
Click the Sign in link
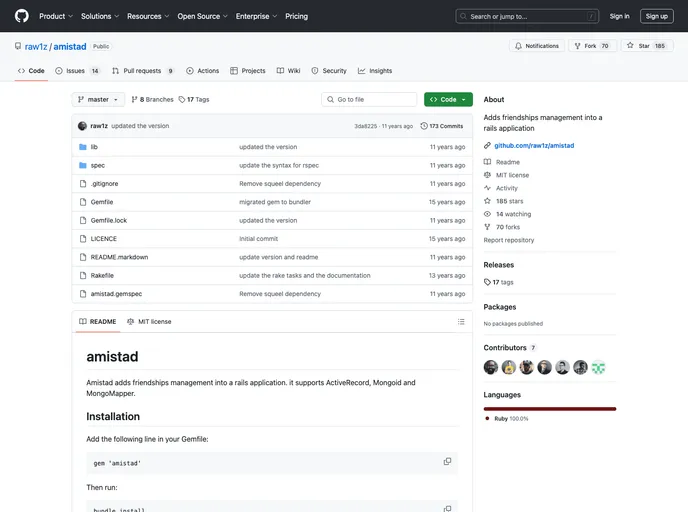pyautogui.click(x=619, y=16)
